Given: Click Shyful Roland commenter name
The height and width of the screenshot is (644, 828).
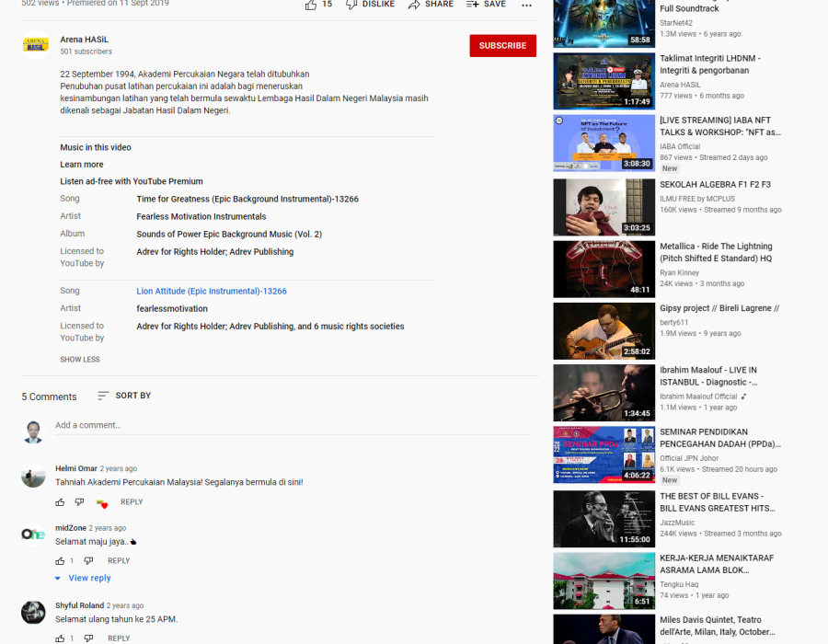Looking at the screenshot, I should (80, 605).
